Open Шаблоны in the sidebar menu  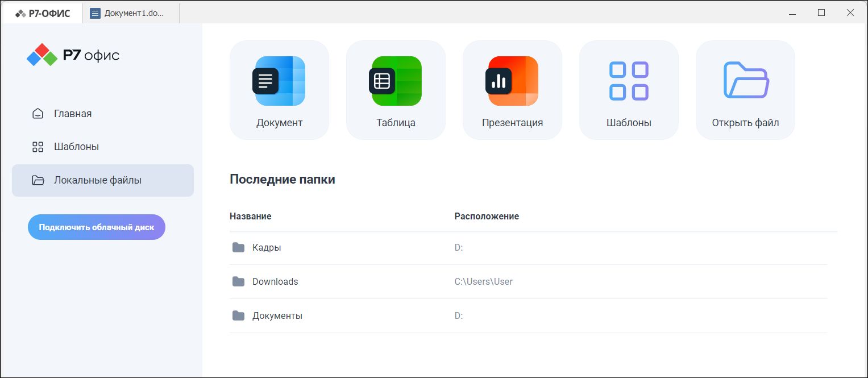pyautogui.click(x=103, y=147)
